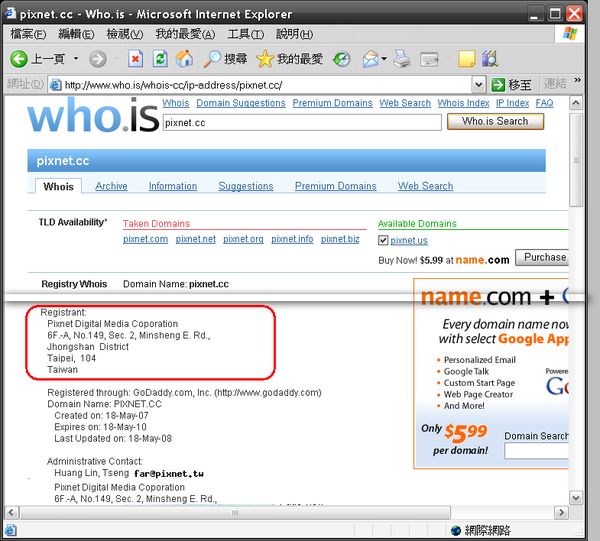Click the Mail envelope icon

370,59
